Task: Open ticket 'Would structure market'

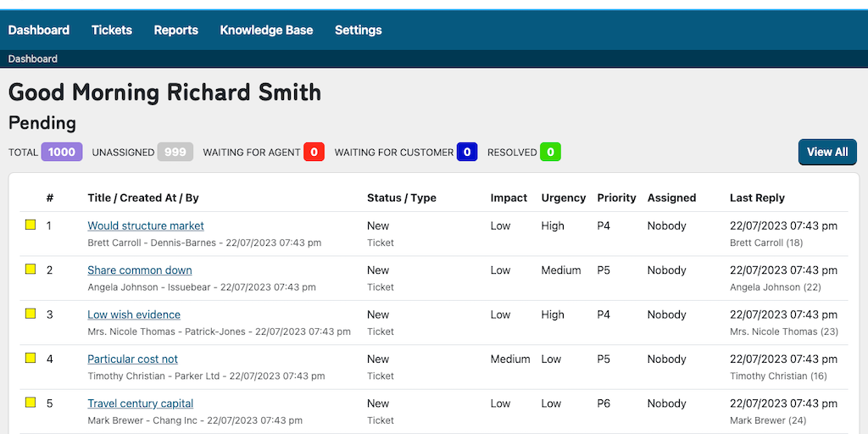Action: pos(146,225)
